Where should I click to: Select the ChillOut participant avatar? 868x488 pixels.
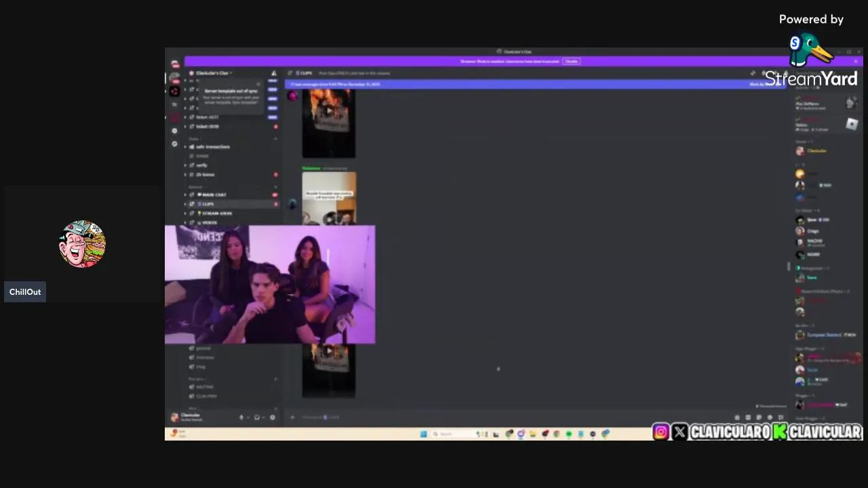pyautogui.click(x=82, y=244)
